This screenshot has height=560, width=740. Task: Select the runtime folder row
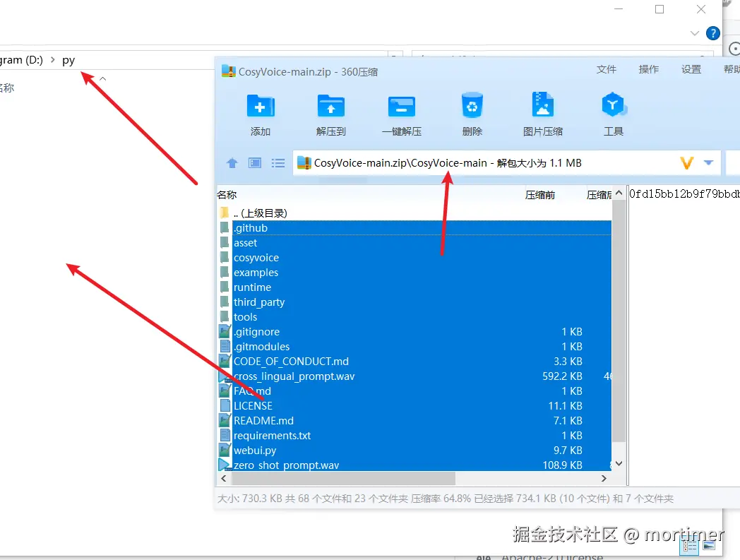[x=414, y=287]
